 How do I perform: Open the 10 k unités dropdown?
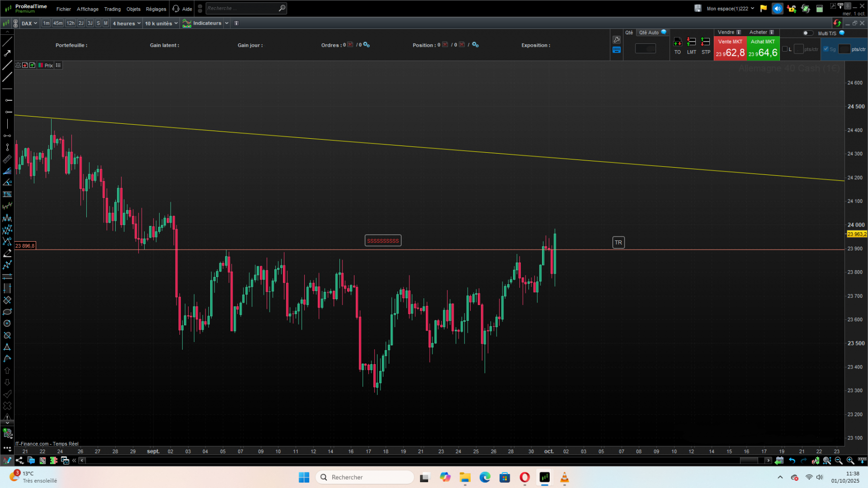point(161,23)
